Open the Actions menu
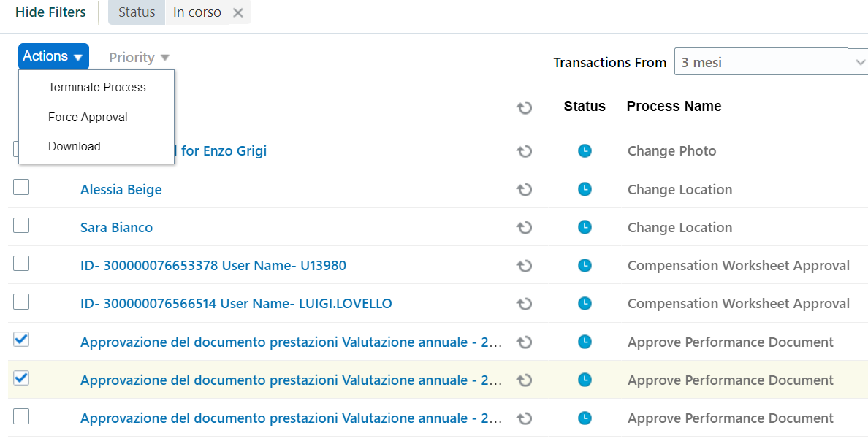The image size is (868, 444). pyautogui.click(x=53, y=56)
